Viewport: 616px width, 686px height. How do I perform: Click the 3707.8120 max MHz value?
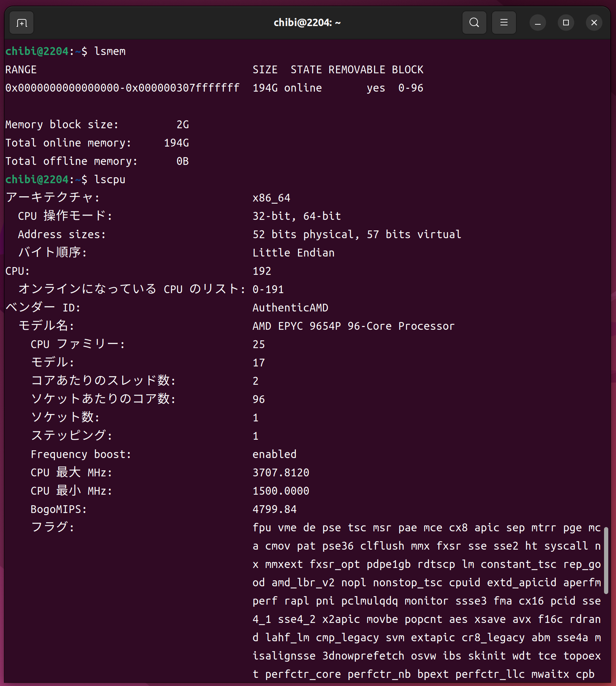(x=281, y=473)
